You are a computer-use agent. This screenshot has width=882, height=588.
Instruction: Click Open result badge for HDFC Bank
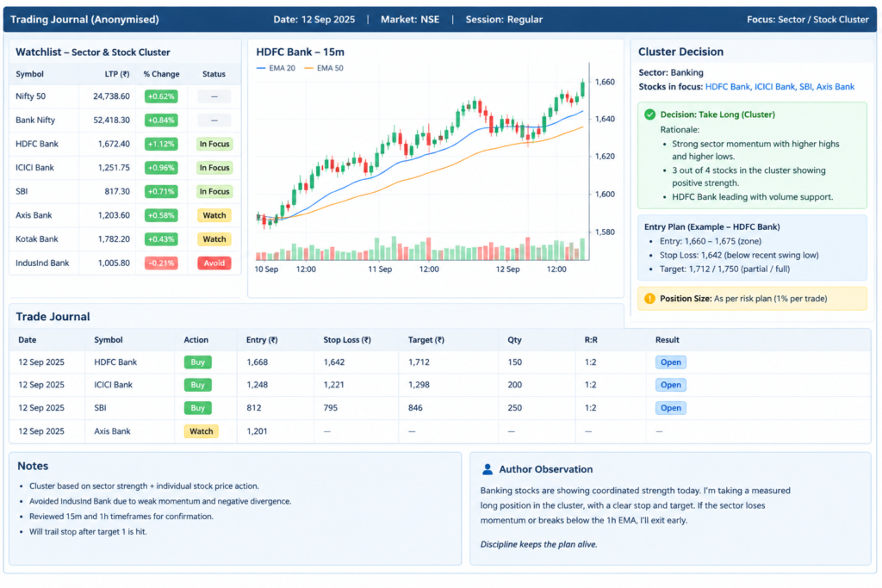click(x=670, y=362)
